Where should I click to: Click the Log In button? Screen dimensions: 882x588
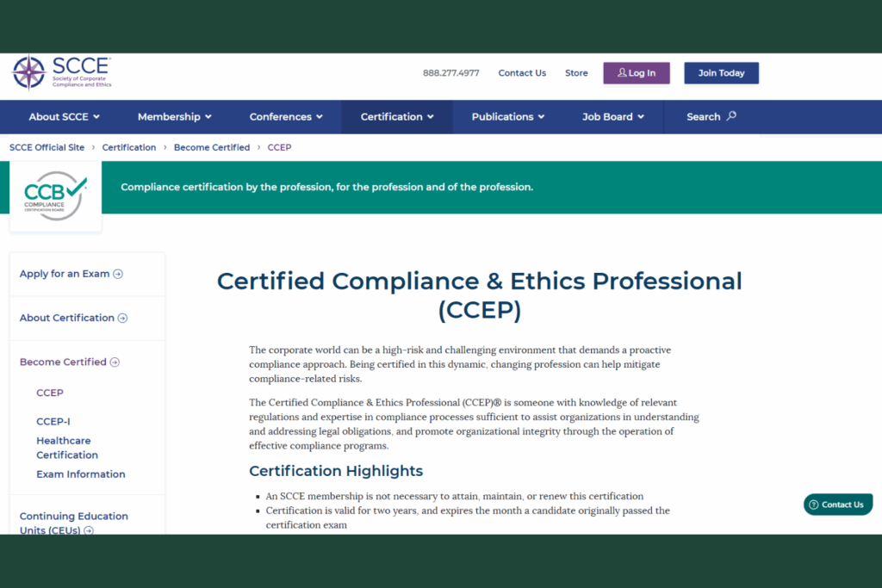(637, 73)
